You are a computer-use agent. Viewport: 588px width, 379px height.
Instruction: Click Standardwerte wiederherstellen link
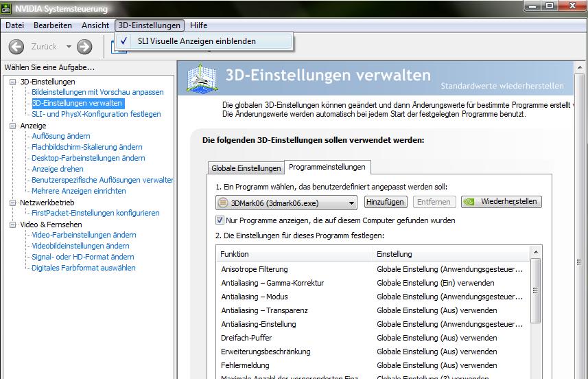(502, 86)
